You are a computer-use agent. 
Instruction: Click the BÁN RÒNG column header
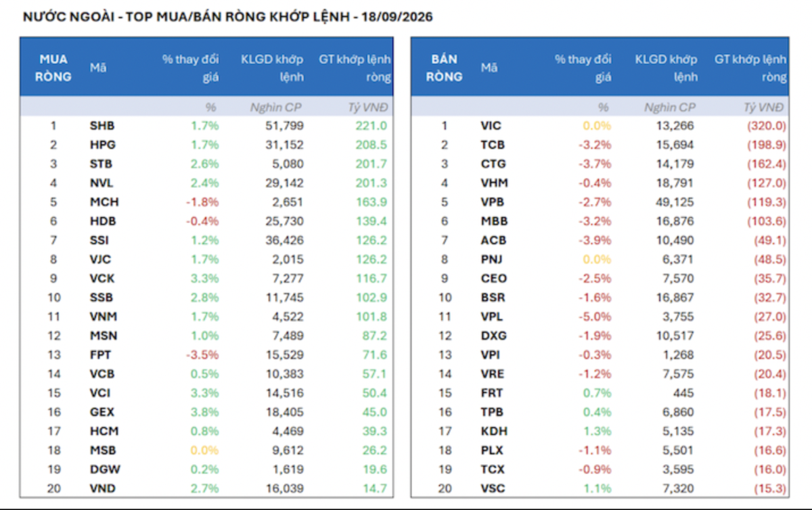pos(445,68)
